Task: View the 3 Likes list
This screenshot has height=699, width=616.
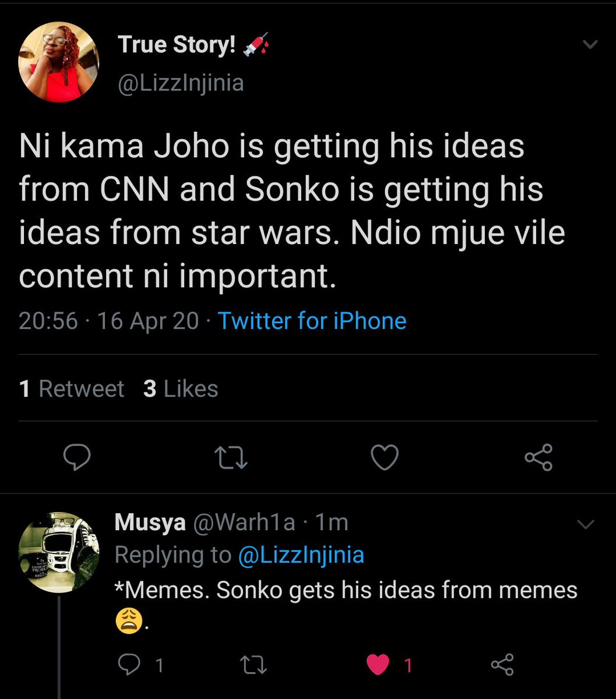Action: 181,389
